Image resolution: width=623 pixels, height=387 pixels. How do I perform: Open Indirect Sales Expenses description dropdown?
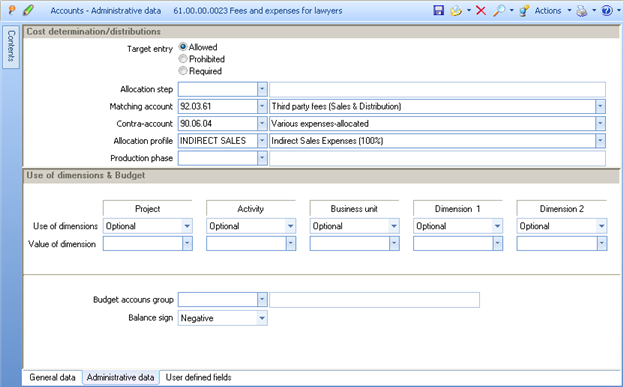pos(600,141)
